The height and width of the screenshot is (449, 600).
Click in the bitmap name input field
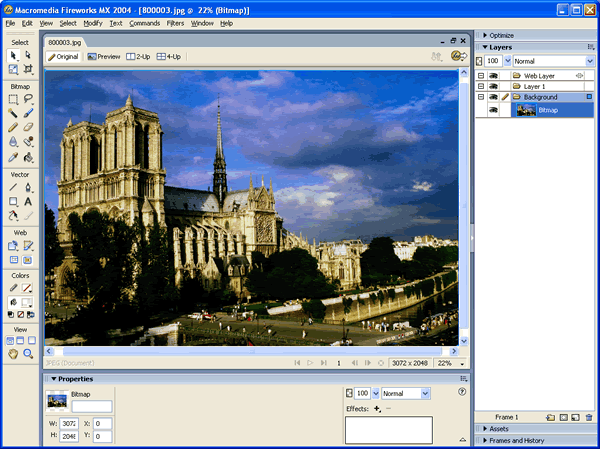[x=92, y=407]
